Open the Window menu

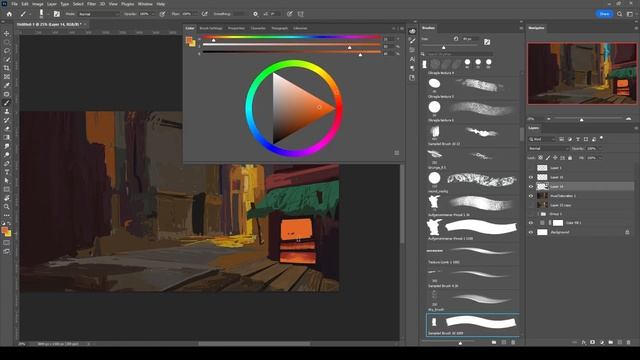click(145, 4)
